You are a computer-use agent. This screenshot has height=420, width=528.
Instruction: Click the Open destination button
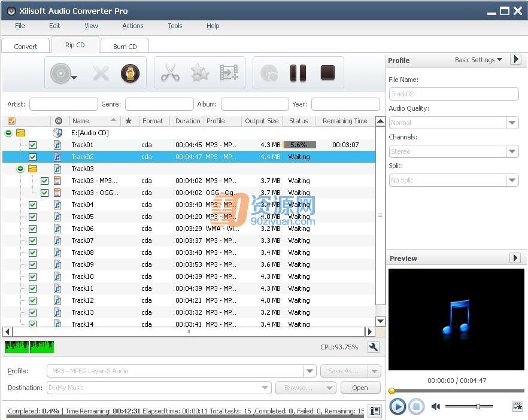click(x=360, y=388)
